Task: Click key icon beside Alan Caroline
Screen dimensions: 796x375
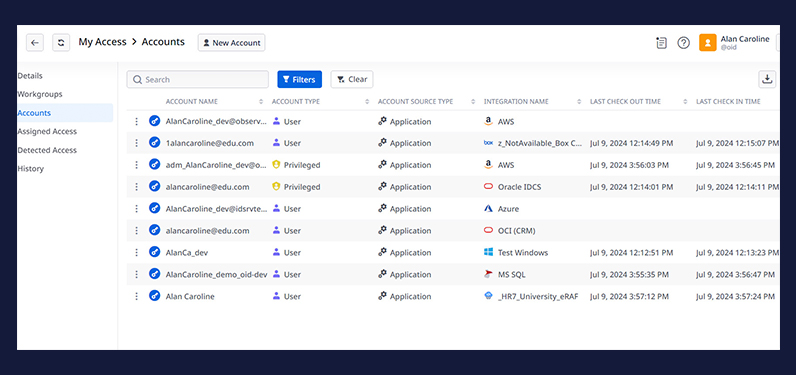Action: (154, 296)
